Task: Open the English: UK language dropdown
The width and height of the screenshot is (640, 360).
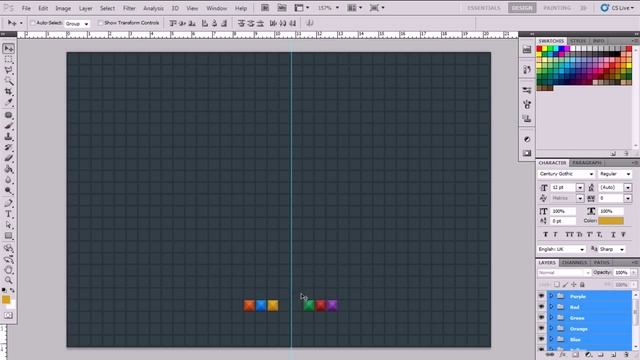Action: coord(562,249)
